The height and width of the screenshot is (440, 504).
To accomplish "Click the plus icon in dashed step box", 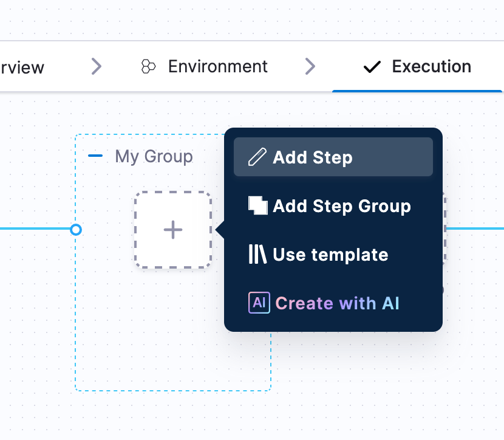I will point(173,230).
